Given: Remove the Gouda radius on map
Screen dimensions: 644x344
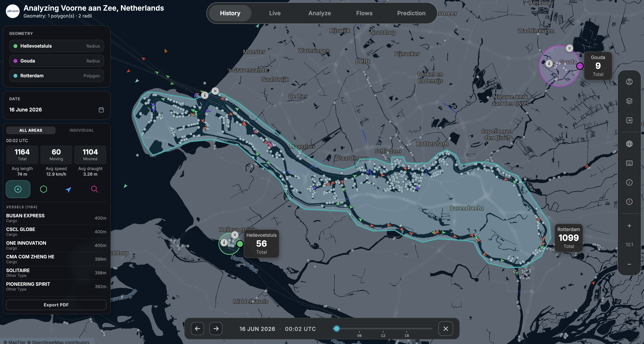Looking at the screenshot, I should coord(570,48).
